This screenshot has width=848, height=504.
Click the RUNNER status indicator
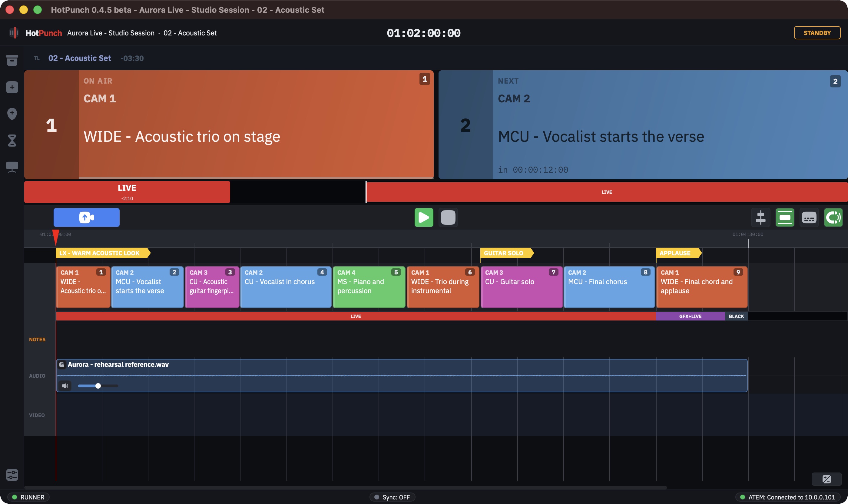[x=28, y=497]
